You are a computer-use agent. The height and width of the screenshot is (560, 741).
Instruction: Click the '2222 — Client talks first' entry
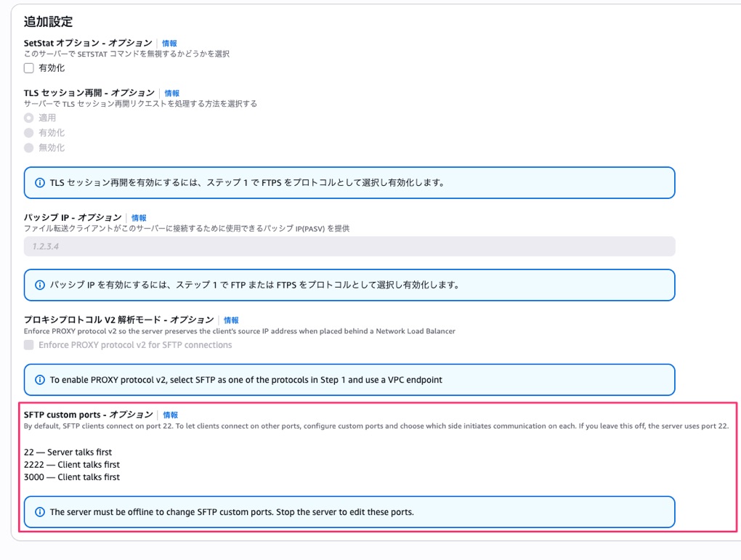click(72, 465)
